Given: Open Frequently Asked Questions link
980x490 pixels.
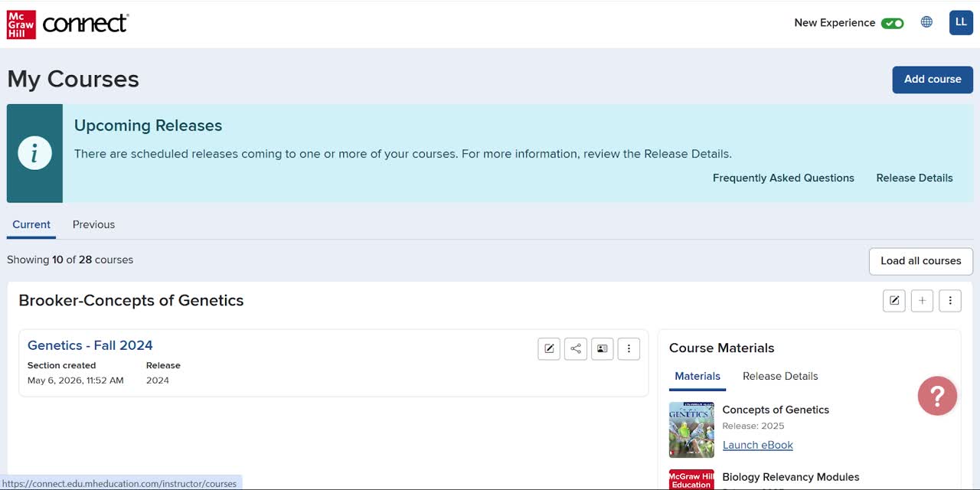Looking at the screenshot, I should pyautogui.click(x=783, y=178).
